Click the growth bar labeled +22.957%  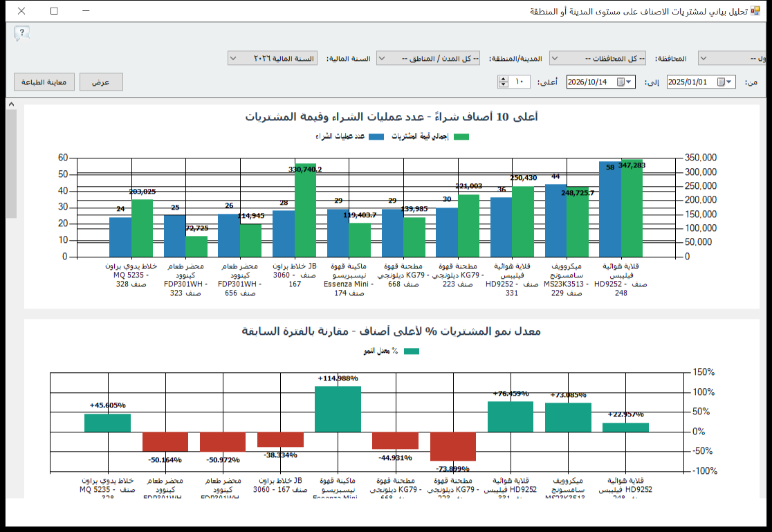click(626, 428)
